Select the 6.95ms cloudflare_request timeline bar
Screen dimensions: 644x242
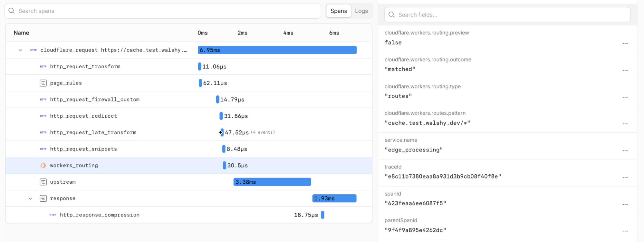(x=277, y=50)
